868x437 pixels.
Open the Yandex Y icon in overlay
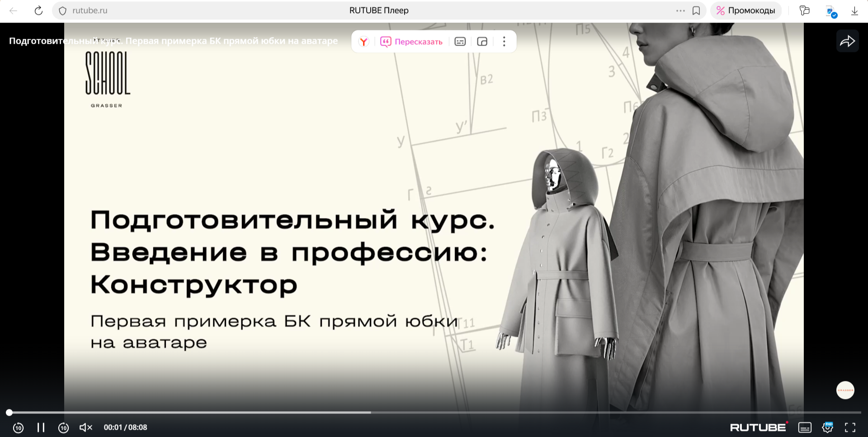pos(363,42)
